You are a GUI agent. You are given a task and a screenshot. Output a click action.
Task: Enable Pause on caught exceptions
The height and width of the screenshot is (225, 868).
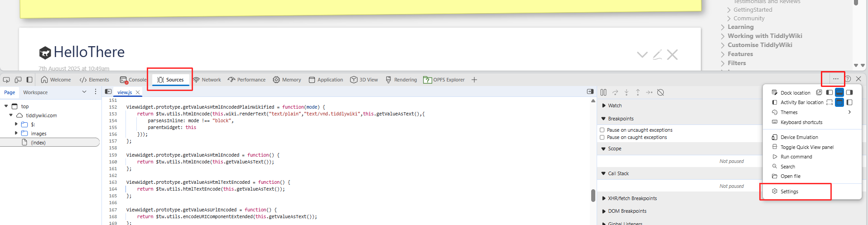tap(602, 137)
